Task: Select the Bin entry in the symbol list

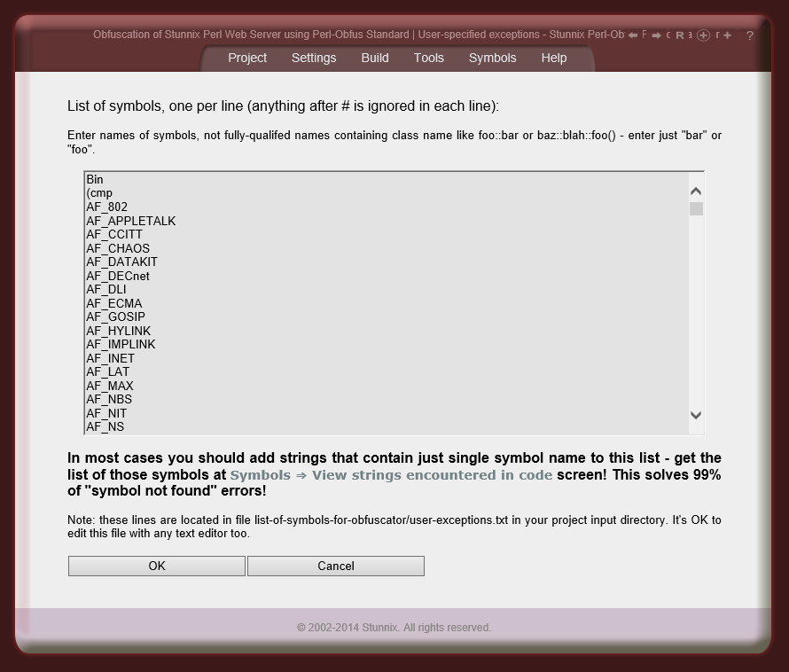Action: (92, 180)
